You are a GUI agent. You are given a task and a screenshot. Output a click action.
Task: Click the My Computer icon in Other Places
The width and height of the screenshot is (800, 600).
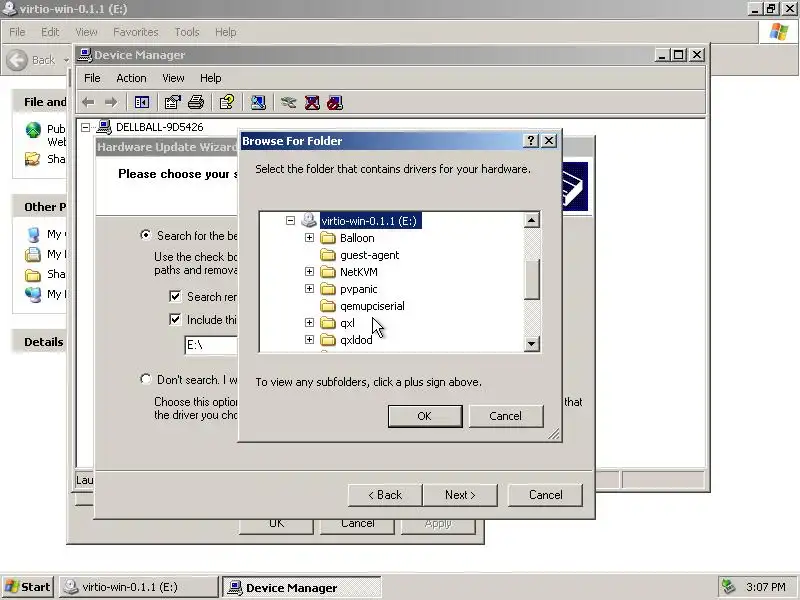point(33,234)
